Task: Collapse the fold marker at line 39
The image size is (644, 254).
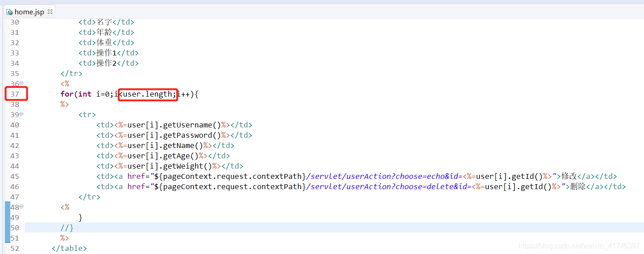Action: (21, 114)
